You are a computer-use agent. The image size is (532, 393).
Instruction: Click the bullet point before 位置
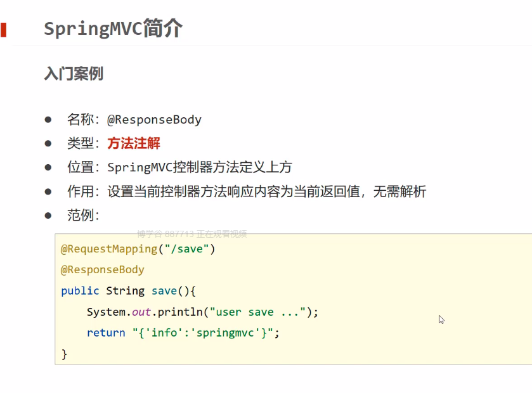[48, 168]
